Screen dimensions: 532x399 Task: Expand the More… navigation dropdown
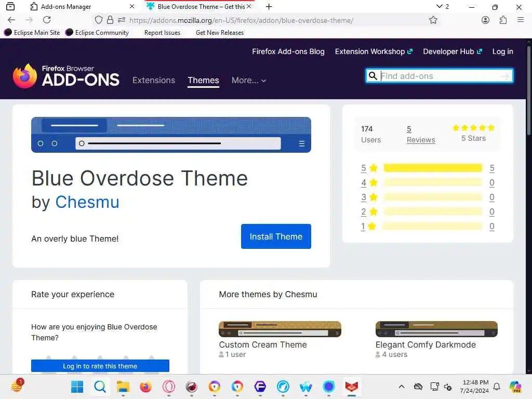[x=249, y=81]
